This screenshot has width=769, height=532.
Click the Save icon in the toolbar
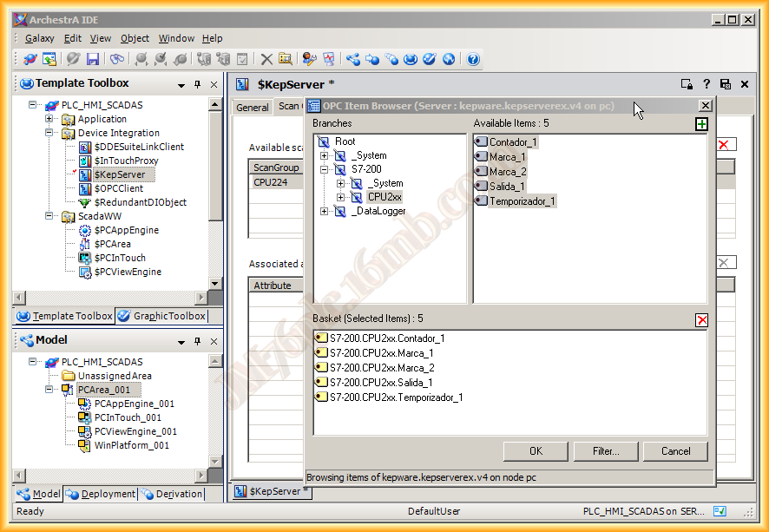[x=92, y=59]
